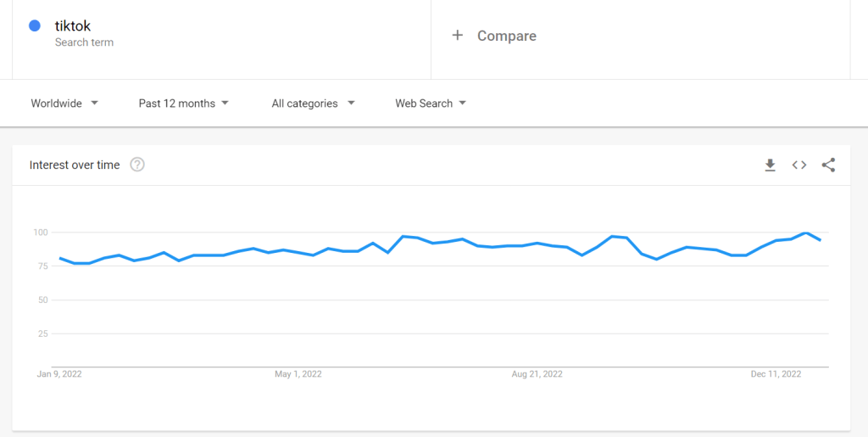Share the Interest over time chart
Image resolution: width=868 pixels, height=437 pixels.
tap(828, 165)
